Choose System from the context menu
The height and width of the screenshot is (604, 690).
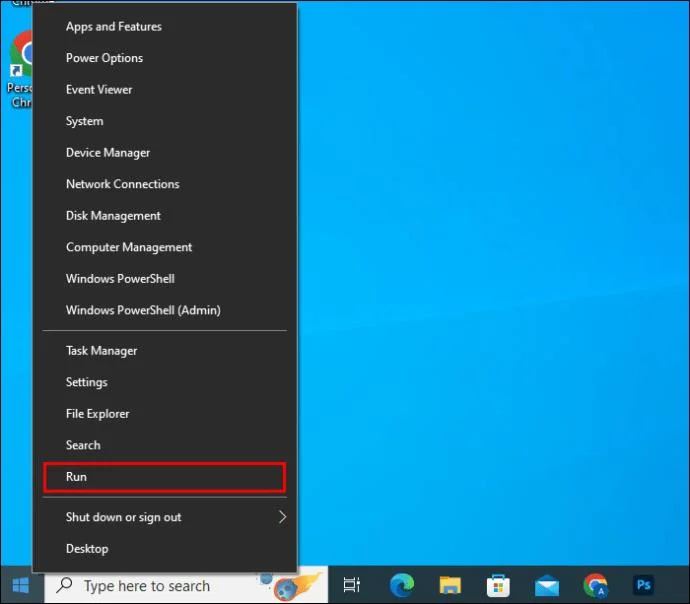tap(165, 121)
